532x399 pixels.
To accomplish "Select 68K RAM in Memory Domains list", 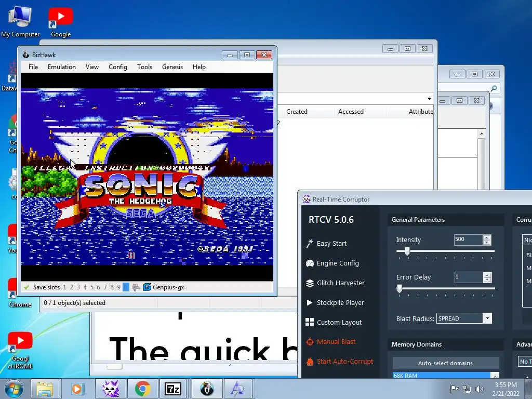I will pos(442,375).
